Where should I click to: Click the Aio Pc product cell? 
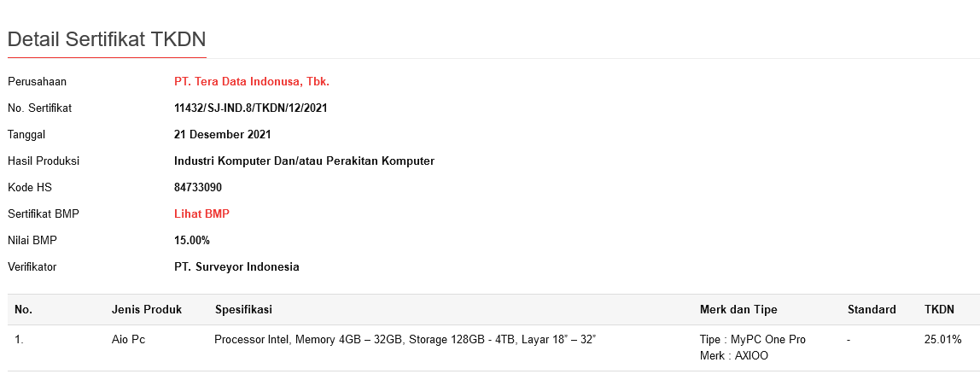(x=128, y=340)
